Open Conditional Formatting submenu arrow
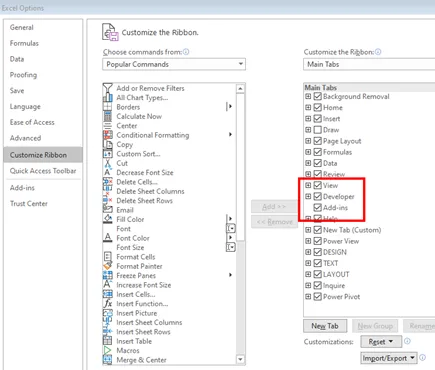The image size is (435, 370). pyautogui.click(x=230, y=134)
